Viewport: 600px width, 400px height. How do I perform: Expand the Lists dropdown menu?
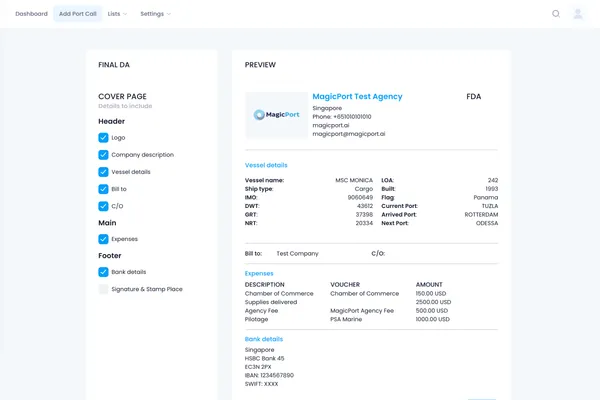pyautogui.click(x=117, y=14)
